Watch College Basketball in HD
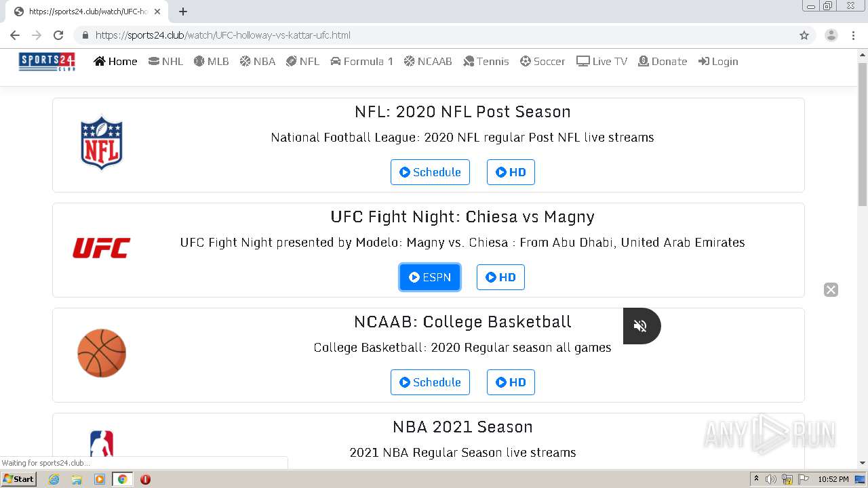The width and height of the screenshot is (868, 488). pyautogui.click(x=511, y=382)
